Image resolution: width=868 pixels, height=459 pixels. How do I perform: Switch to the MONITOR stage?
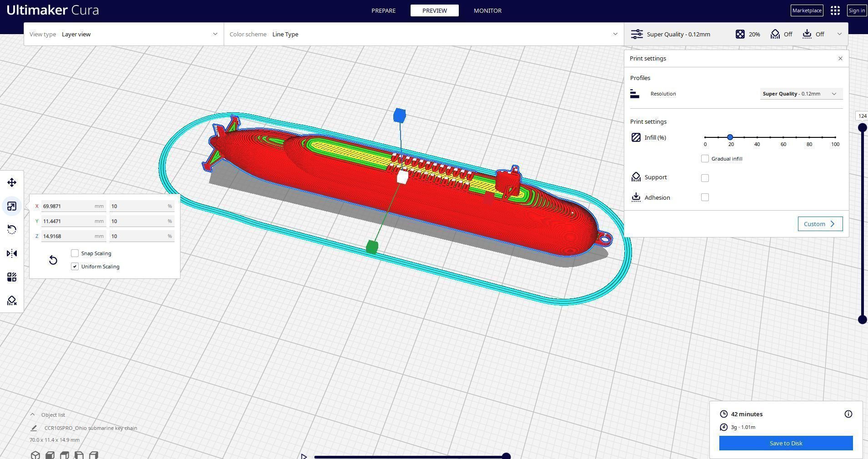[x=487, y=10]
